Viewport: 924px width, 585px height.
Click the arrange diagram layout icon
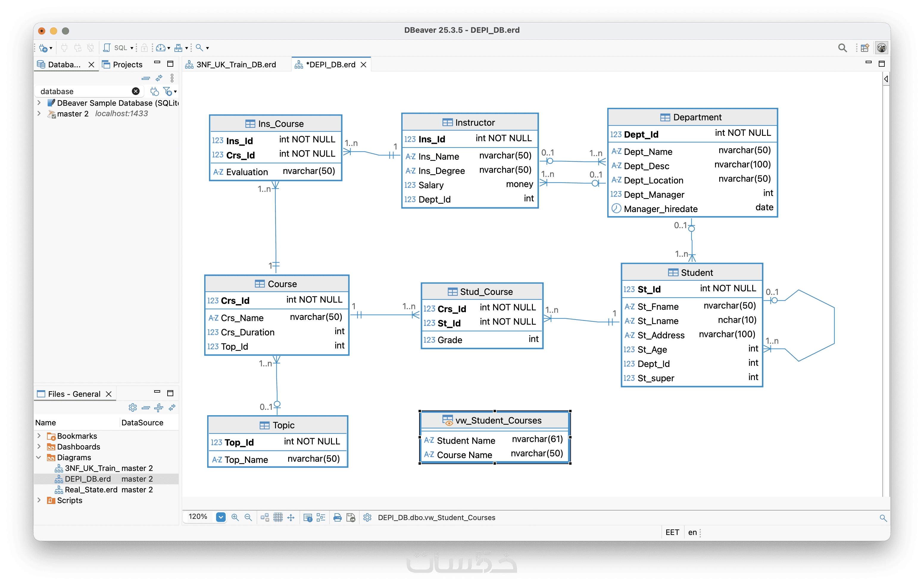coord(265,517)
